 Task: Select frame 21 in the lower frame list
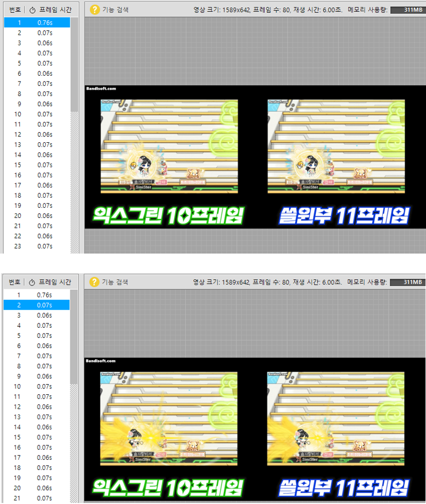pyautogui.click(x=37, y=498)
